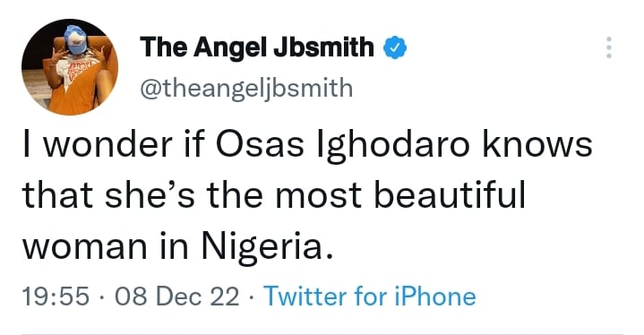This screenshot has width=644, height=335.
Task: Click the word beautiful in the tweet
Action: point(450,194)
